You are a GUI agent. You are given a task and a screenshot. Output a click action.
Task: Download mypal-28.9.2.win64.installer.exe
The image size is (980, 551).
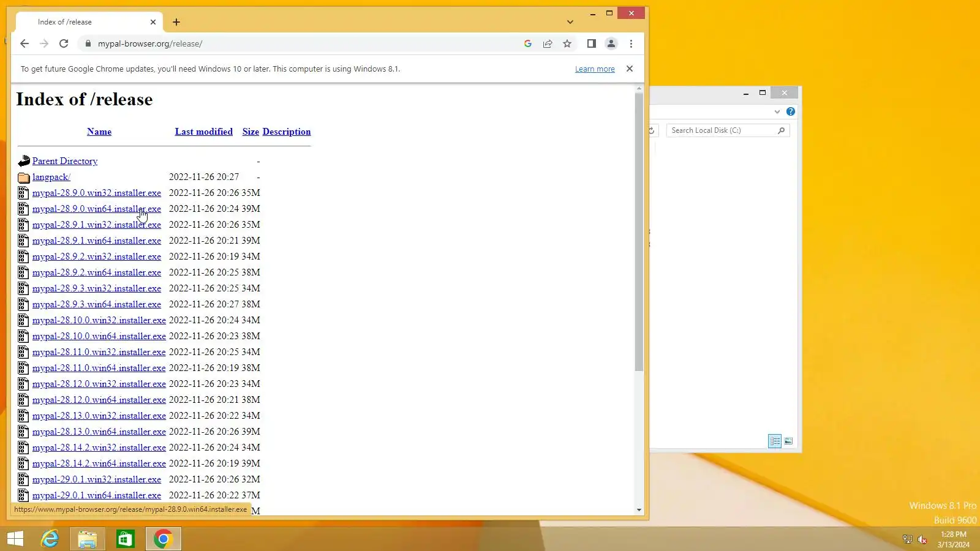coord(97,272)
